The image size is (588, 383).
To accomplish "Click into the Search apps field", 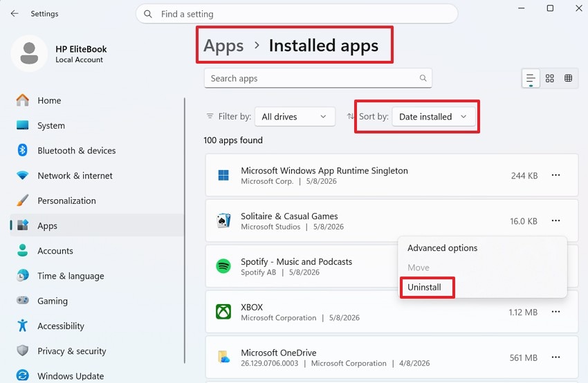I will (x=318, y=78).
